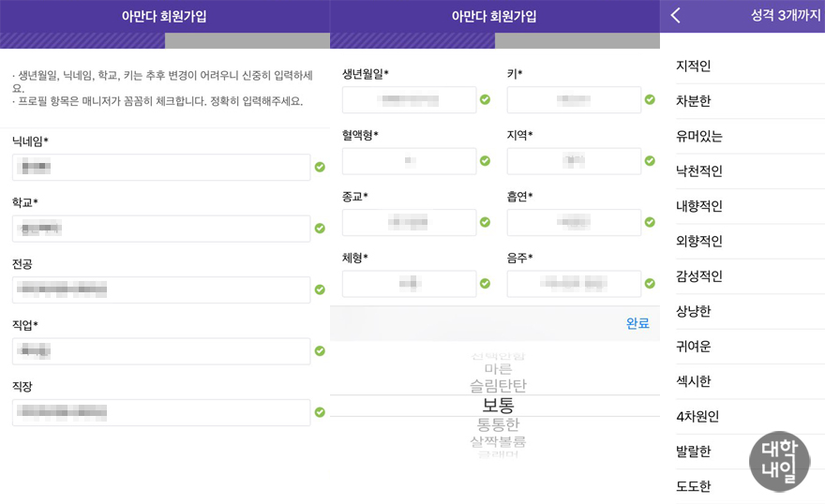This screenshot has height=504, width=825.
Task: Tap the 완료 button above picker
Action: coord(637,323)
